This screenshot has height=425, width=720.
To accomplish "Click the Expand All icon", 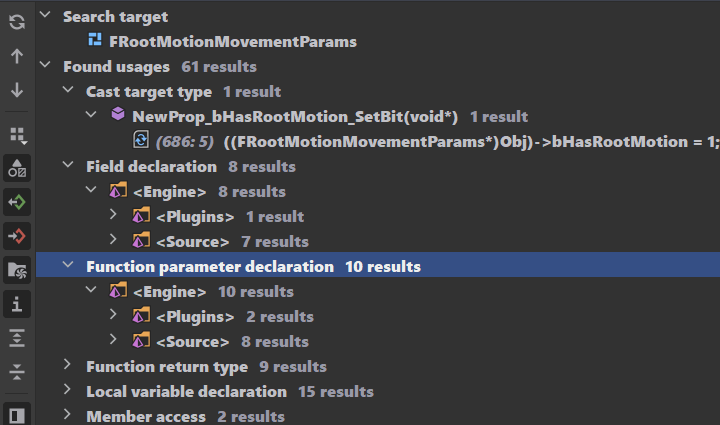I will click(x=17, y=337).
